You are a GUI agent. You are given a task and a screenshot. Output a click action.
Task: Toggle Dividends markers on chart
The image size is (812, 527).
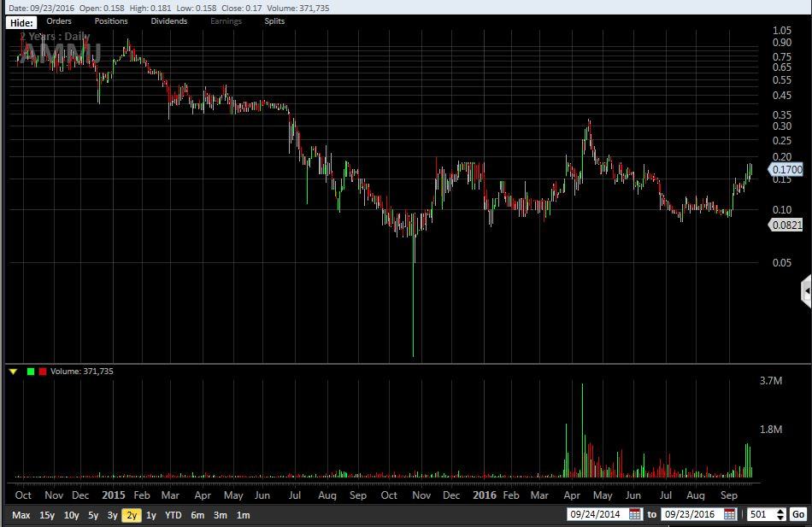click(169, 21)
